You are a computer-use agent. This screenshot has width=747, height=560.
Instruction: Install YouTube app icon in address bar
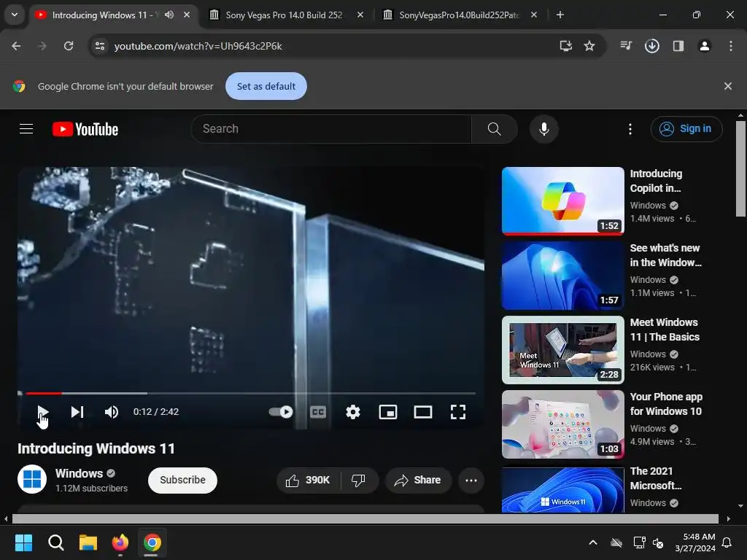[x=565, y=46]
